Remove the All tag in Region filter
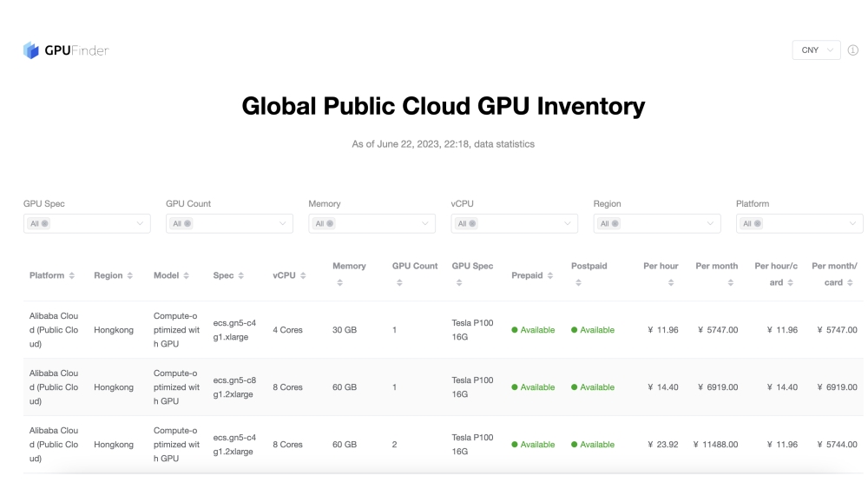Screen dimensions: 868x489 point(615,224)
